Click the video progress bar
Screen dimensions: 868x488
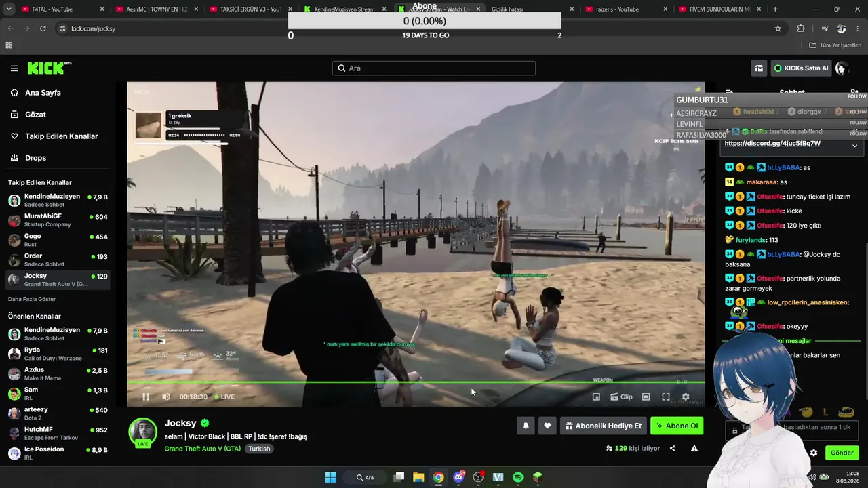coord(416,382)
